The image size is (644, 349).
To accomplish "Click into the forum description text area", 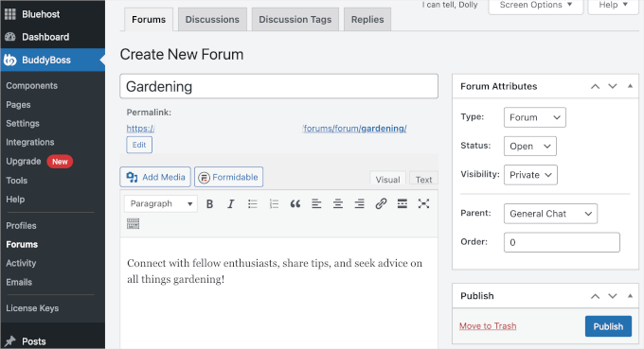I will [x=278, y=293].
